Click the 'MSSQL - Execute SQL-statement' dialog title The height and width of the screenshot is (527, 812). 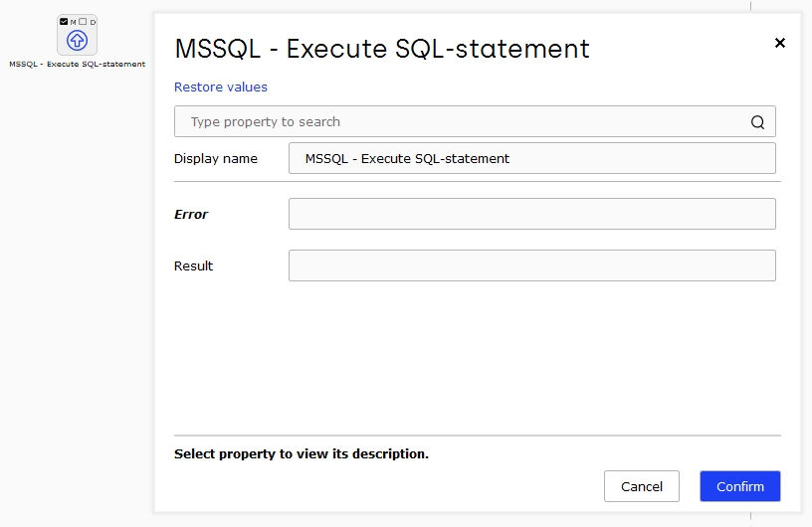coord(382,49)
